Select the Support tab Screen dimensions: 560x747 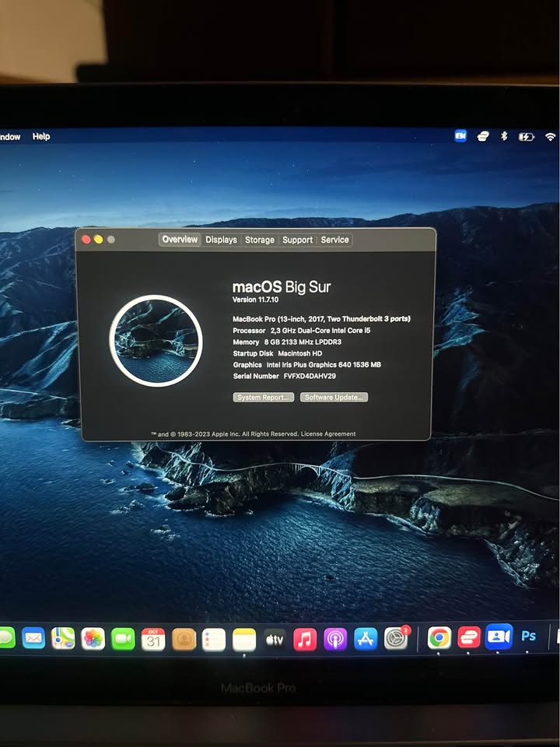pos(297,240)
